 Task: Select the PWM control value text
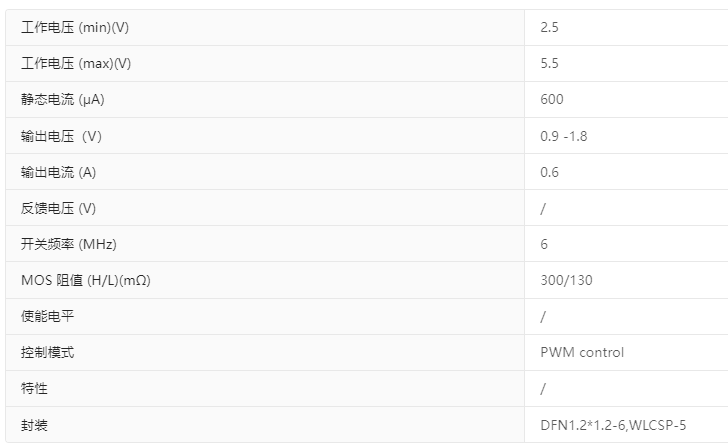tap(582, 352)
